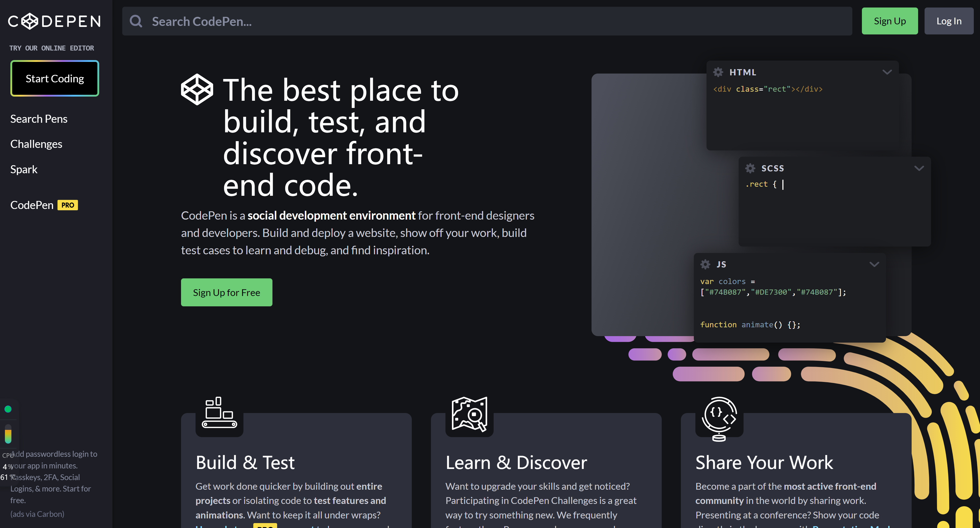This screenshot has width=980, height=528.
Task: Click the search magnifier icon
Action: 136,21
